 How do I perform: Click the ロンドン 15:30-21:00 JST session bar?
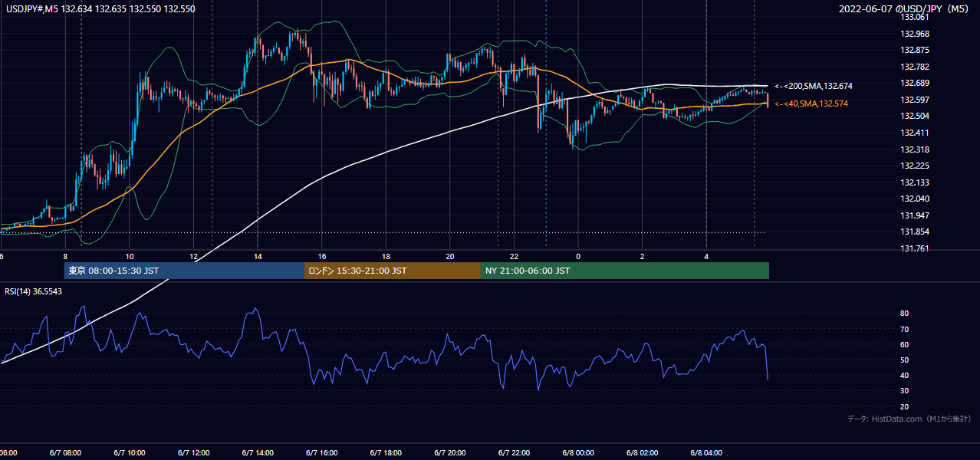393,271
